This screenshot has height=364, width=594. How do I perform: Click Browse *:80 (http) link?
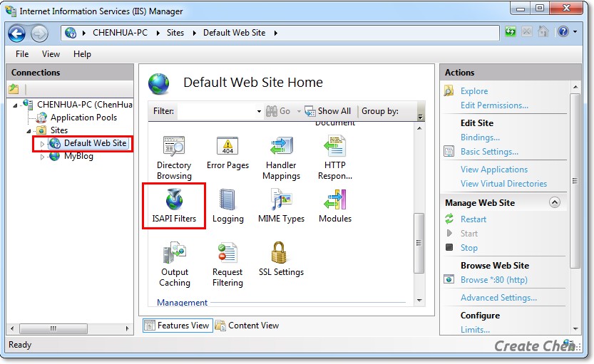tap(494, 280)
